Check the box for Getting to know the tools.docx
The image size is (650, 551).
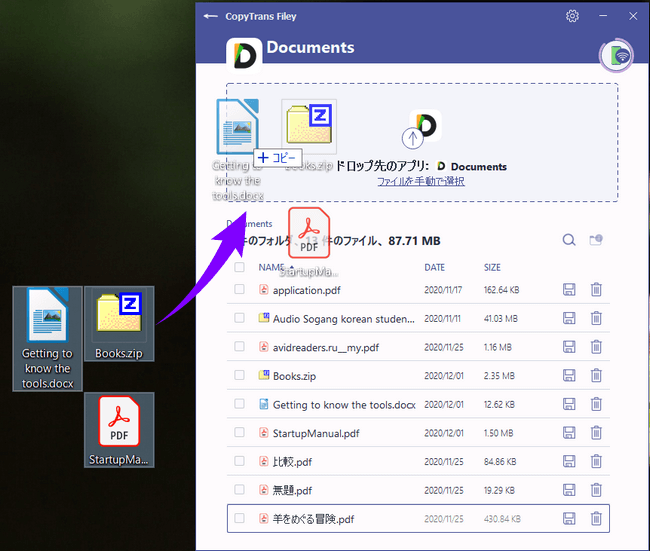(x=239, y=403)
